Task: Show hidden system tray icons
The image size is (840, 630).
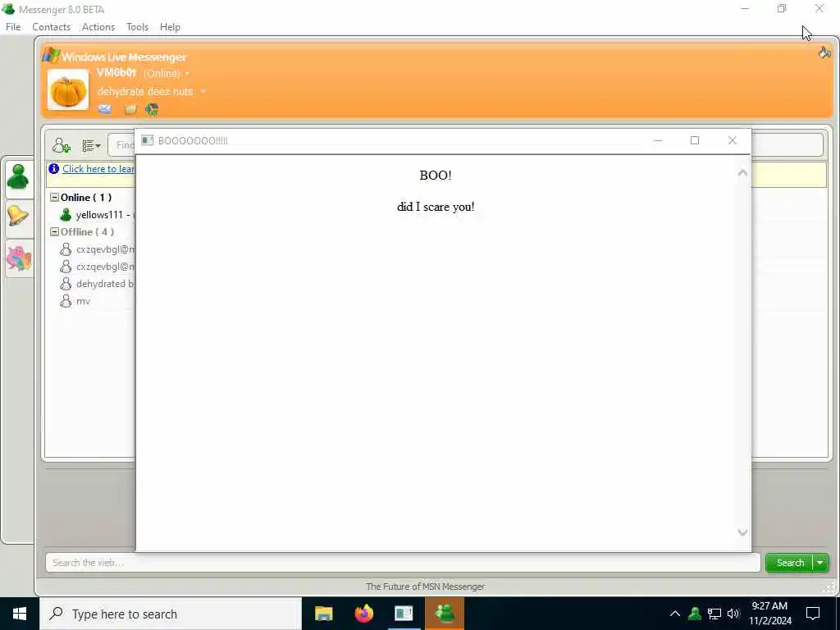Action: (x=675, y=614)
